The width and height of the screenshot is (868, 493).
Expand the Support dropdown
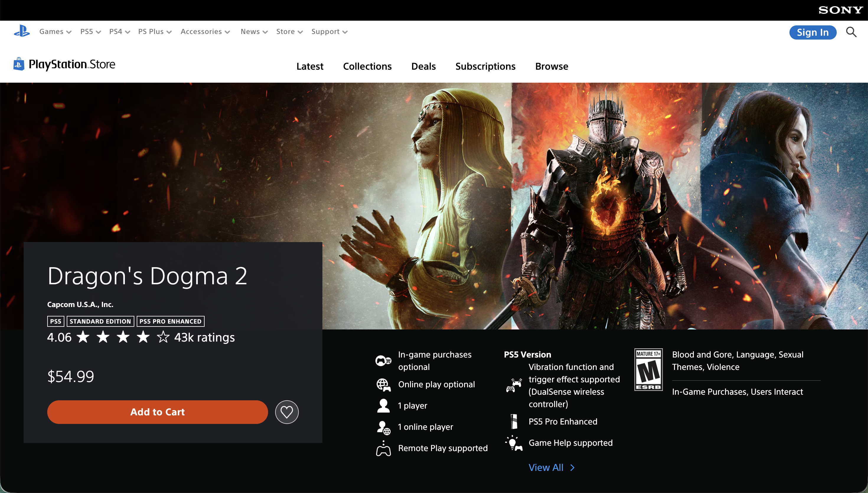(x=330, y=32)
